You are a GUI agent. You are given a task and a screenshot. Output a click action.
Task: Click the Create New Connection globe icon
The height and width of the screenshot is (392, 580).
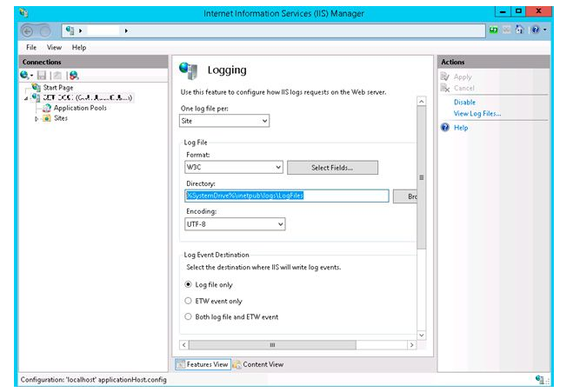(24, 76)
